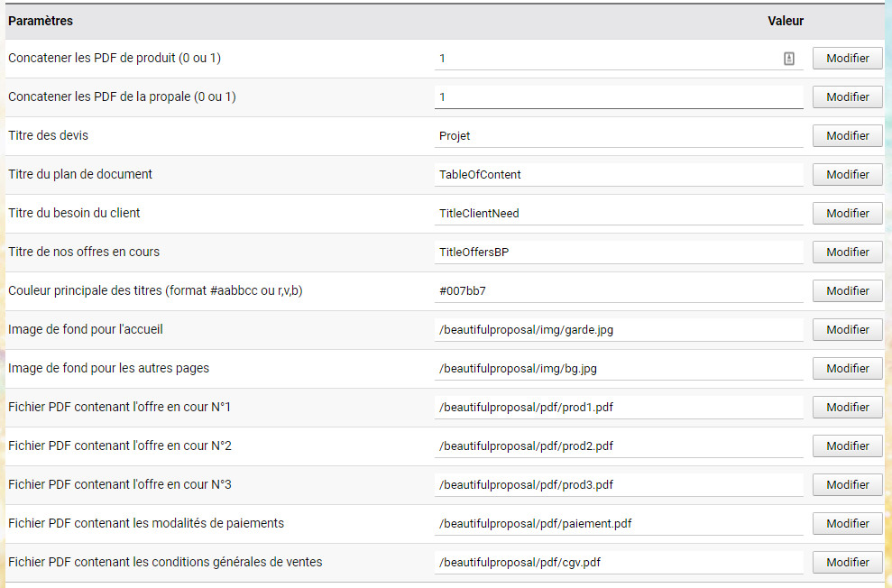892x588 pixels.
Task: Select label Fichier PDF contenant l'offre en cour N°1
Action: coord(119,407)
